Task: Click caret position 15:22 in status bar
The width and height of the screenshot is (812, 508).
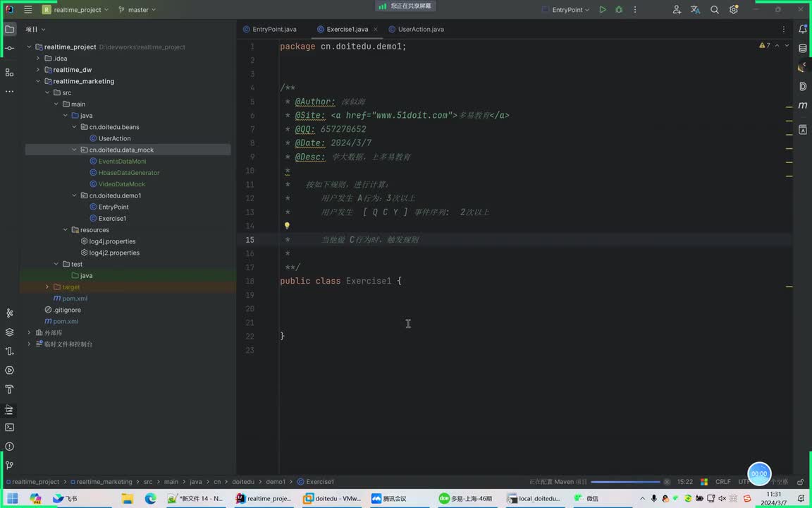Action: [684, 482]
